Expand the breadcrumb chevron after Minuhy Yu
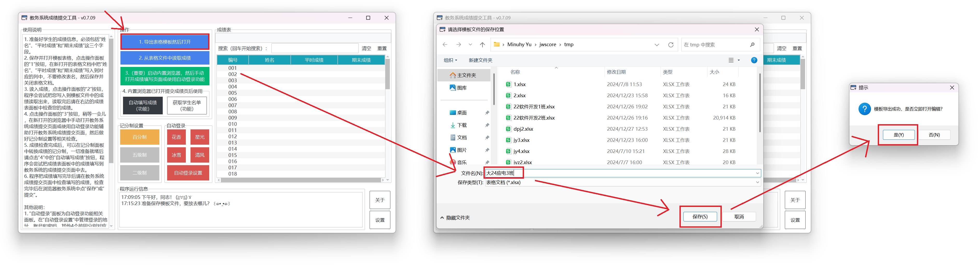This screenshot has width=980, height=265. [x=535, y=45]
